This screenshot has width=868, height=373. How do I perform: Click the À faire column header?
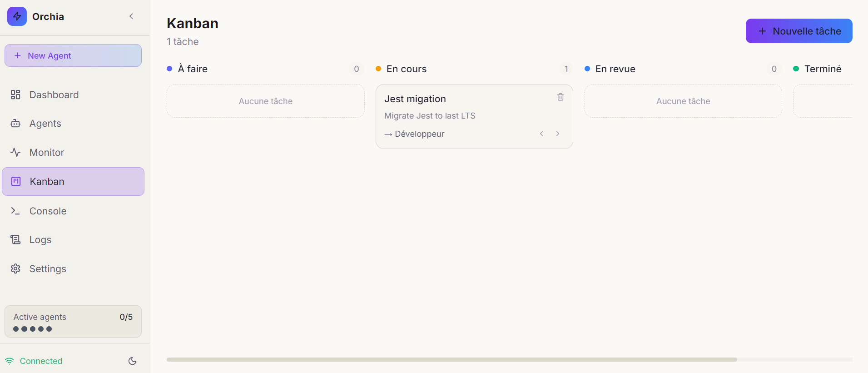pyautogui.click(x=193, y=69)
